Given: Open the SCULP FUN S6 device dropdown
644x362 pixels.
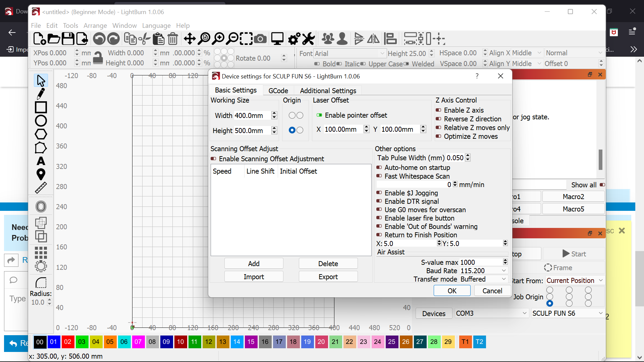Looking at the screenshot, I should (568, 313).
